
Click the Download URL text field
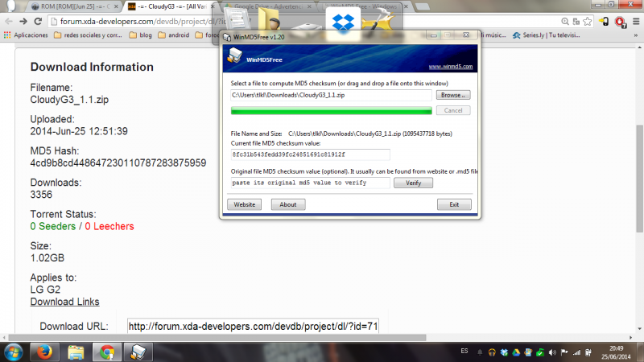(x=254, y=326)
